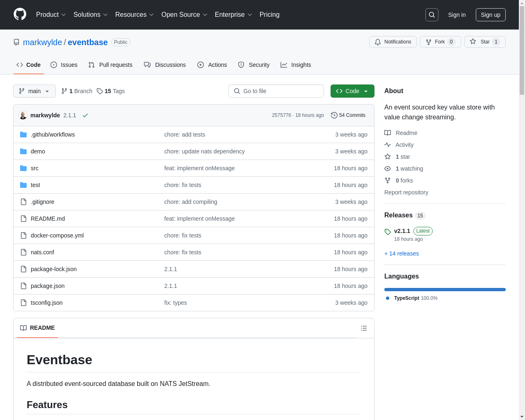This screenshot has width=525, height=420.
Task: Expand the Product menu
Action: 51,15
